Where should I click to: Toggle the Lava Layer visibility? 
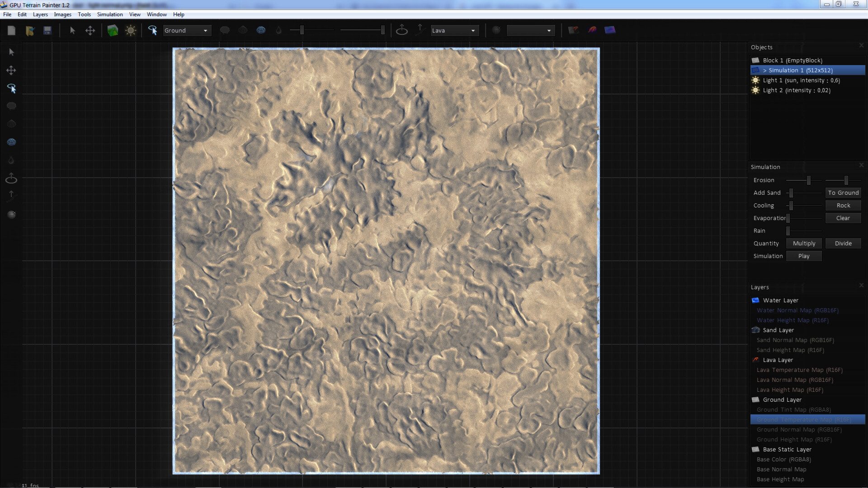(756, 360)
